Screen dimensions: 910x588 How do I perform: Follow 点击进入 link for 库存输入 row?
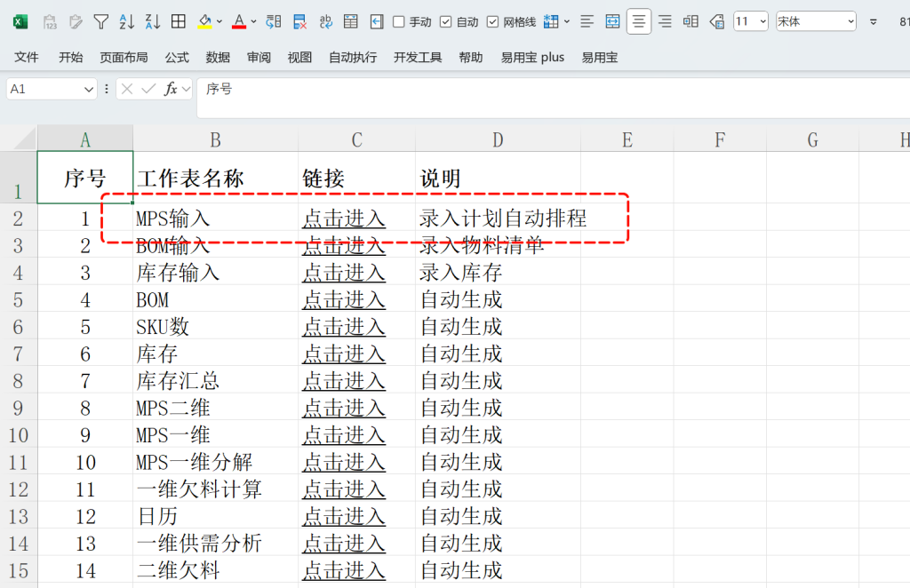click(344, 273)
